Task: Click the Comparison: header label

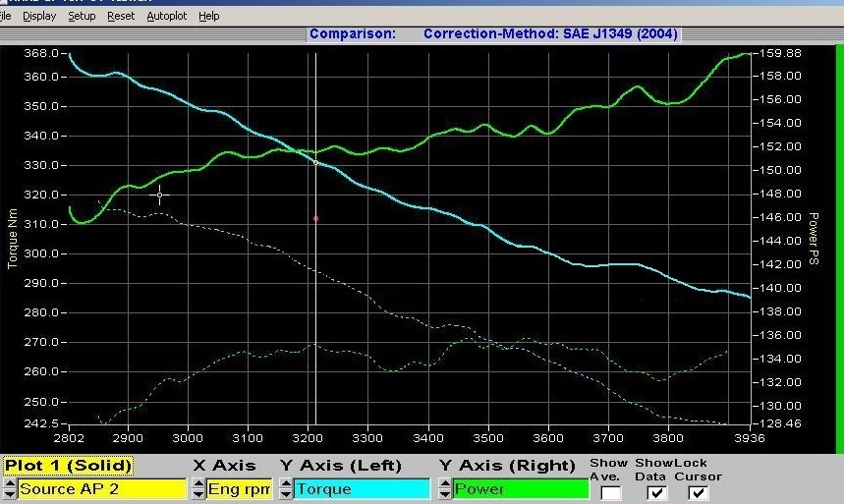Action: click(353, 34)
